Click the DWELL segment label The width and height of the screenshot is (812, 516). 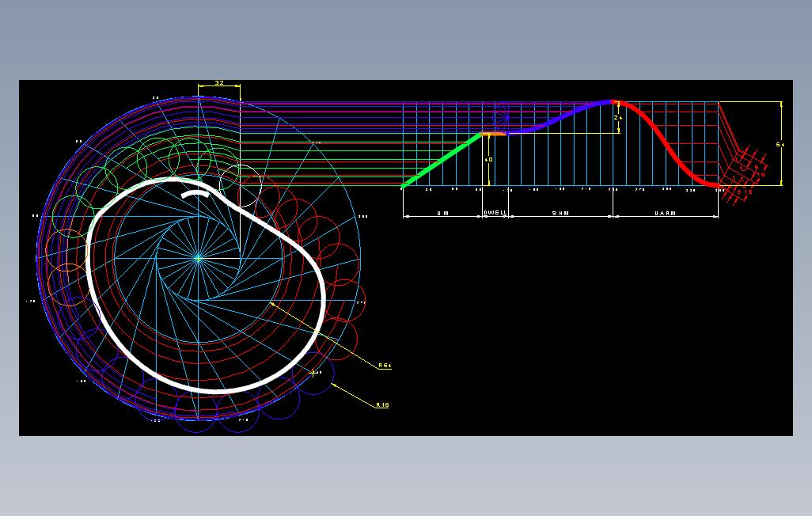pyautogui.click(x=495, y=212)
